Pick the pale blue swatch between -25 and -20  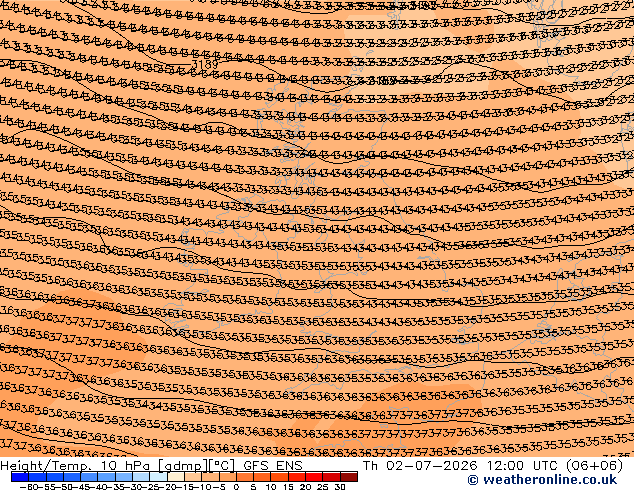158,477
